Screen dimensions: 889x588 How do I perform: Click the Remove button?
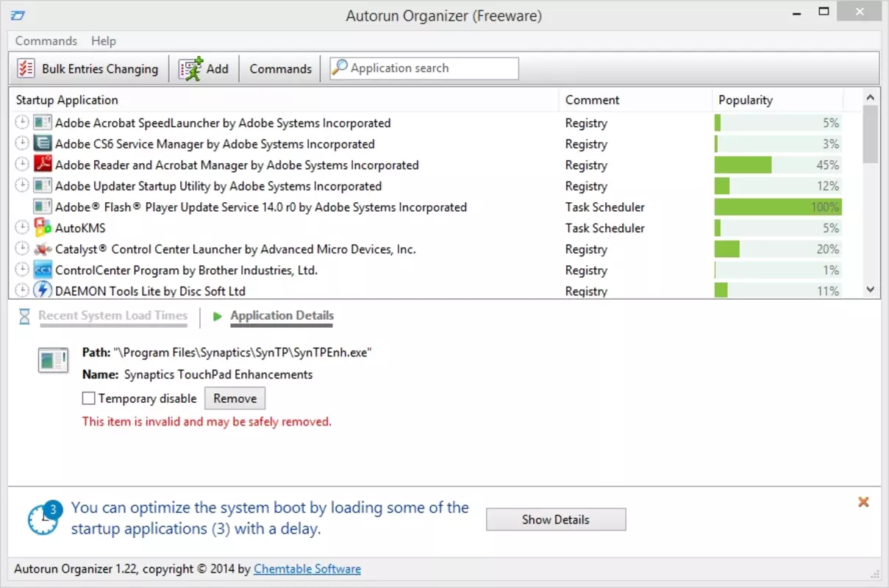click(x=235, y=398)
